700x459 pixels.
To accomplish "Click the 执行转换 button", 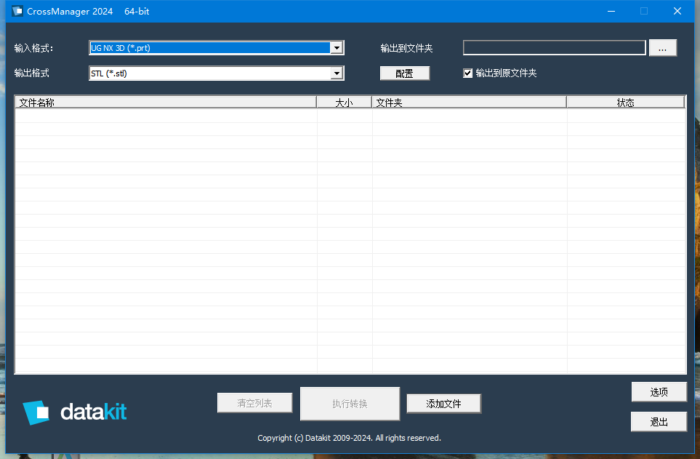I will (x=350, y=404).
